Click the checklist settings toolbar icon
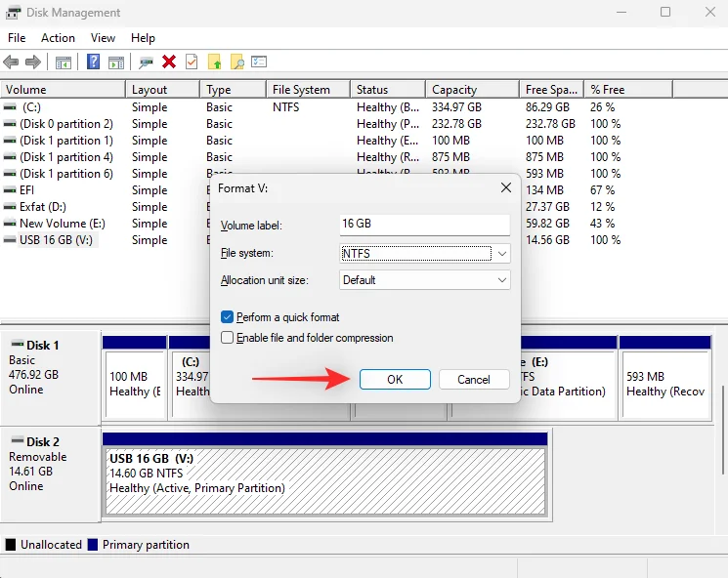The height and width of the screenshot is (578, 728). tap(259, 62)
